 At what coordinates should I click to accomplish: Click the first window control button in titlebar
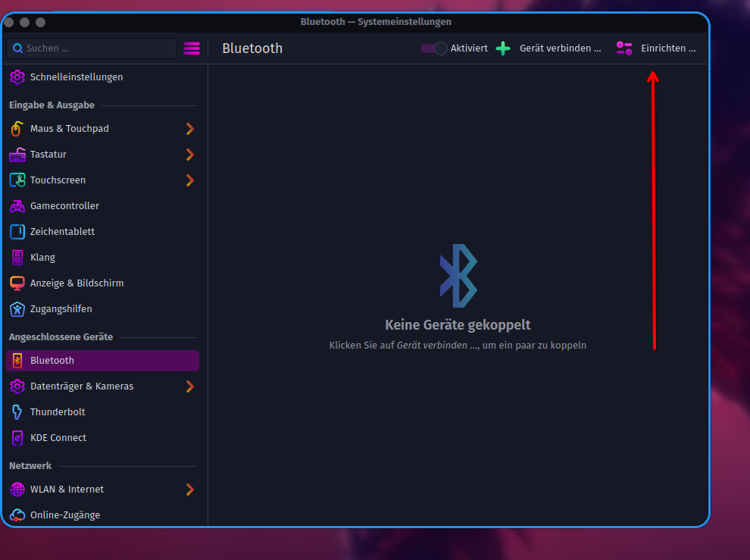tap(8, 22)
